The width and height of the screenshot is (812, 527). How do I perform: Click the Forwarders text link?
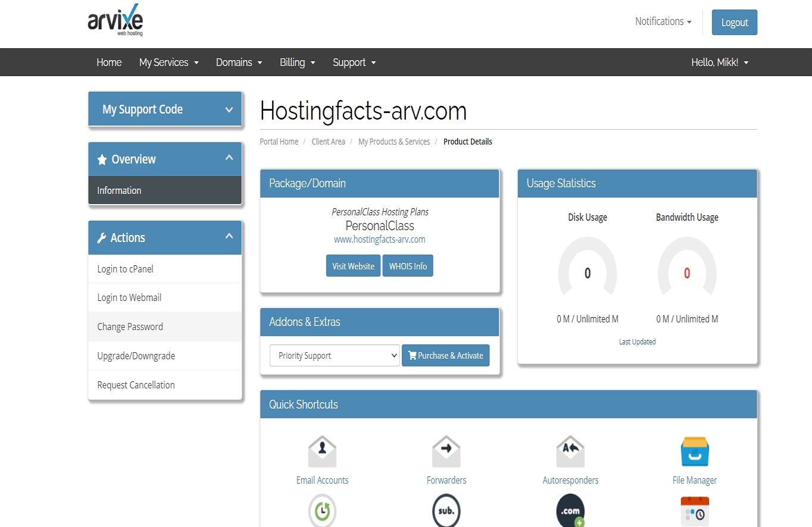click(446, 480)
